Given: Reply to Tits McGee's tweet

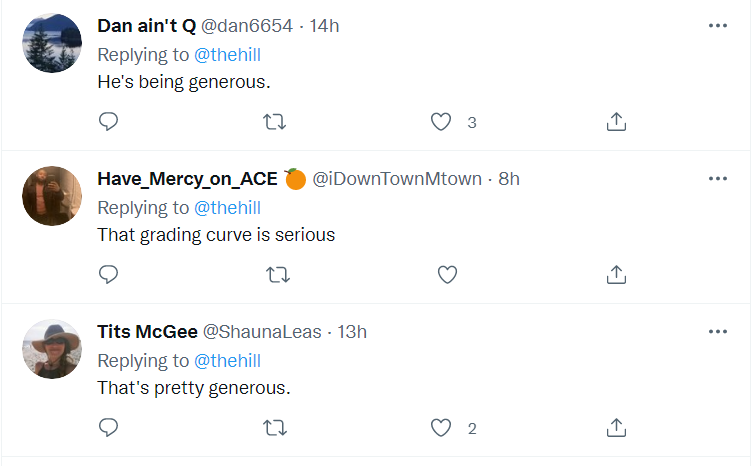Looking at the screenshot, I should coord(109,428).
